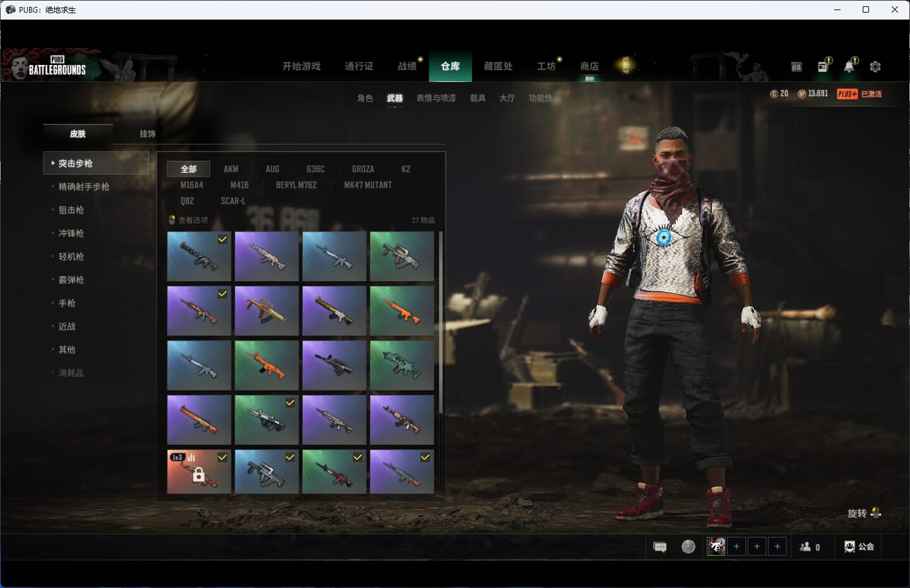
Task: Click the first plus slot beside the avatar
Action: coord(736,546)
